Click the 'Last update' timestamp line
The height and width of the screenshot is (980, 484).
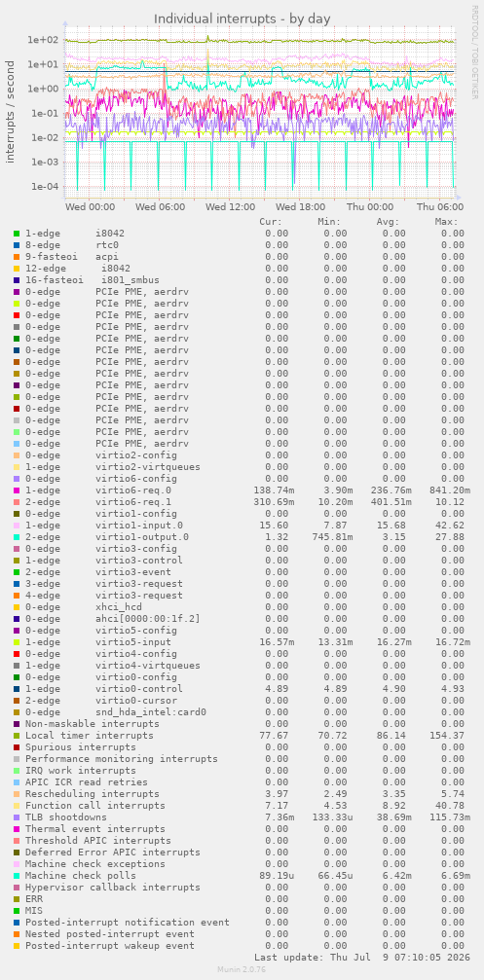(362, 958)
